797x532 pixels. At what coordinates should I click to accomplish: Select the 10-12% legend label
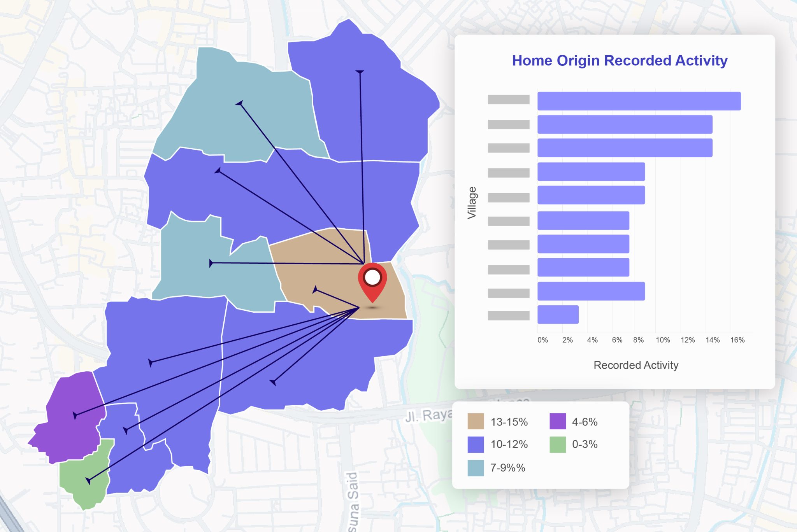coord(509,444)
